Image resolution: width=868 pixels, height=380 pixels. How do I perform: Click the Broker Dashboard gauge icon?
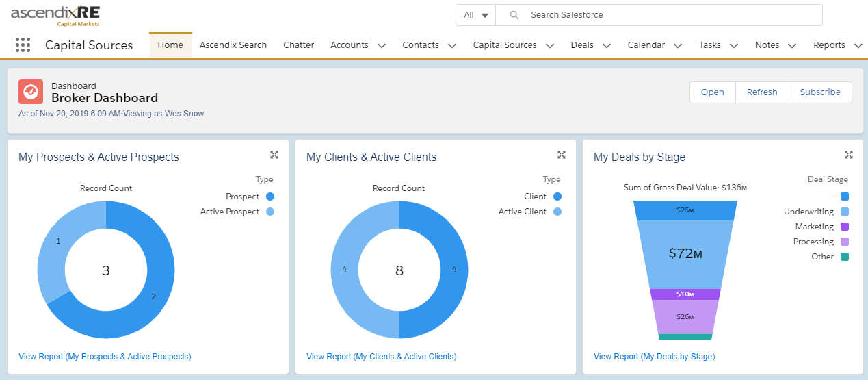click(31, 92)
